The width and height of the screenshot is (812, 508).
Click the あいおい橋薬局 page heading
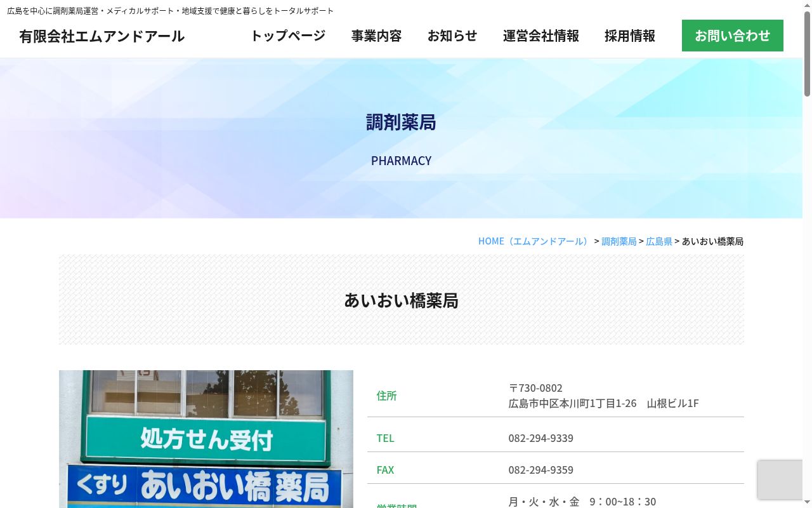tap(402, 300)
